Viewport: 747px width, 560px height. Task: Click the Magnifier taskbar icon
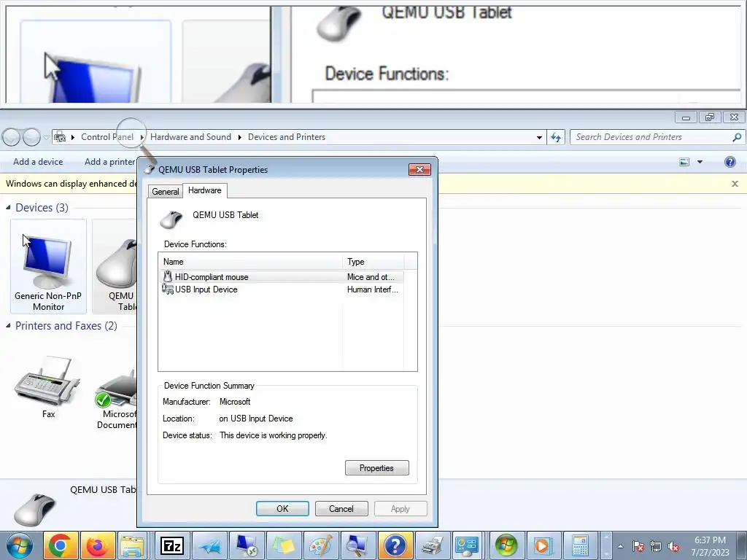pos(358,545)
